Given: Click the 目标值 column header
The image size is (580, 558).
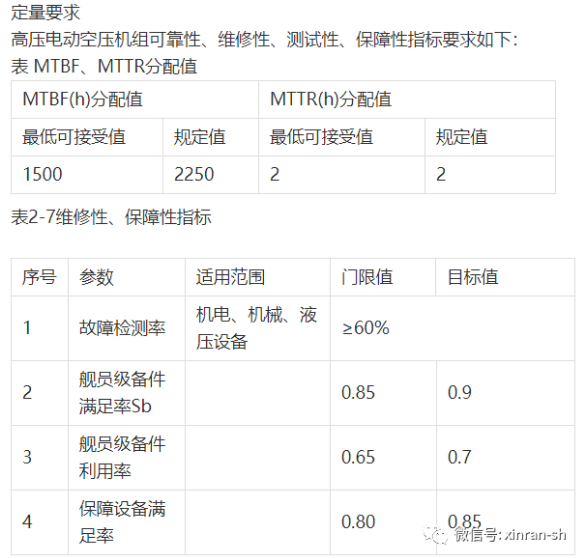Looking at the screenshot, I should point(505,277).
